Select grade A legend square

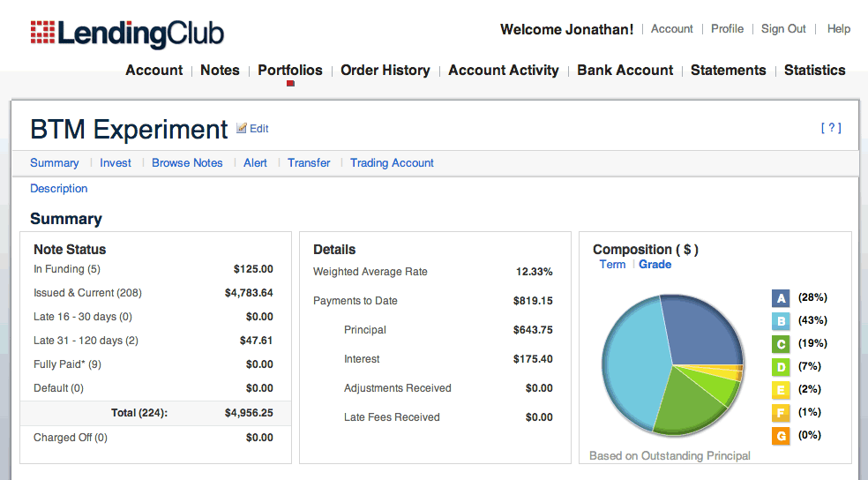[781, 298]
